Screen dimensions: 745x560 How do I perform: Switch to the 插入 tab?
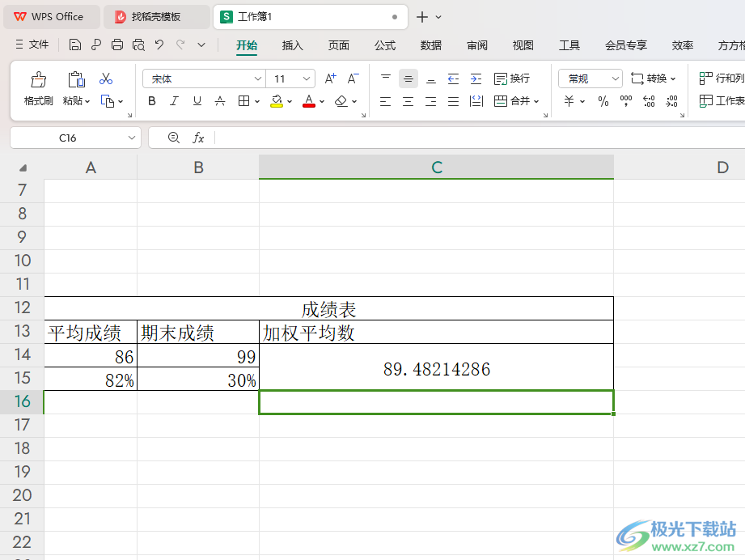(x=293, y=45)
